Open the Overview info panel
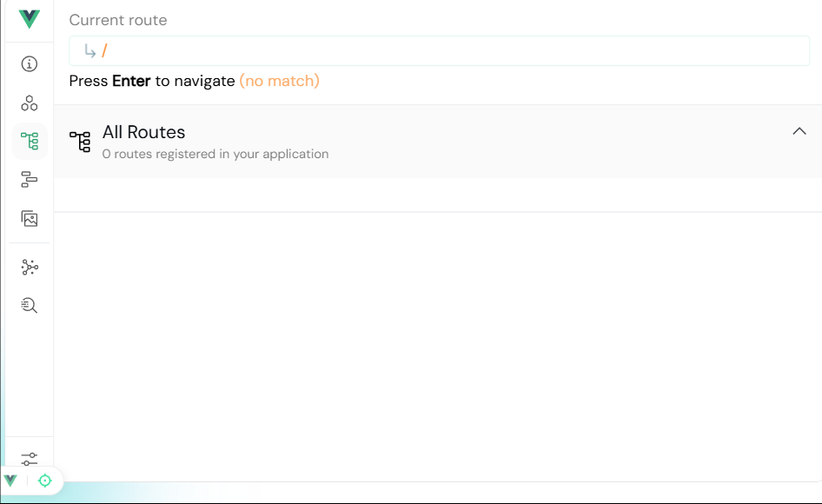The image size is (822, 504). (29, 63)
